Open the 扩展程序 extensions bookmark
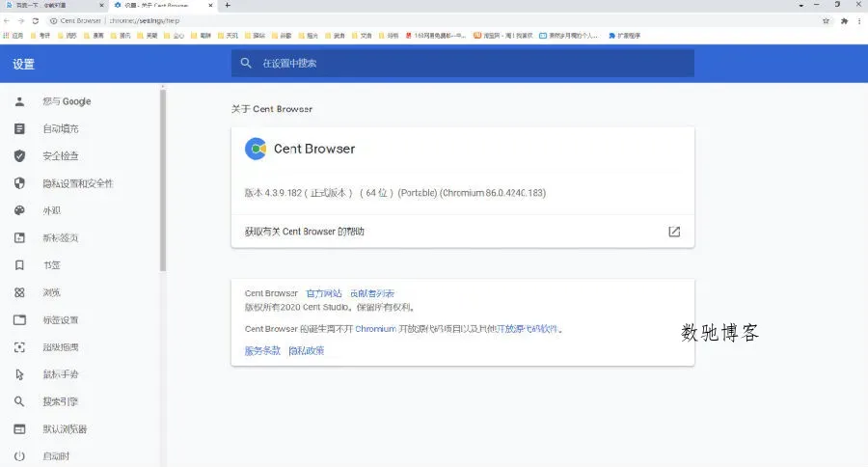This screenshot has width=868, height=467. pos(624,36)
